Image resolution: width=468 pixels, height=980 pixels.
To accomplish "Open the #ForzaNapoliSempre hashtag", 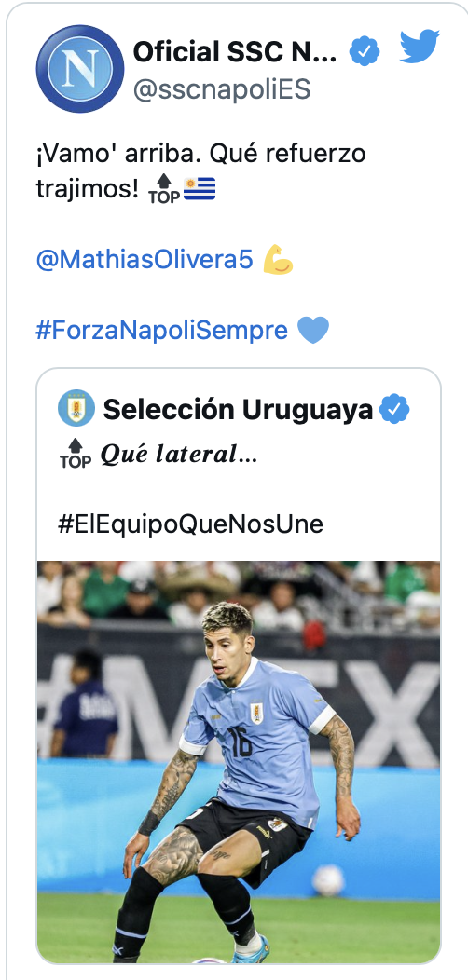I will (x=162, y=330).
